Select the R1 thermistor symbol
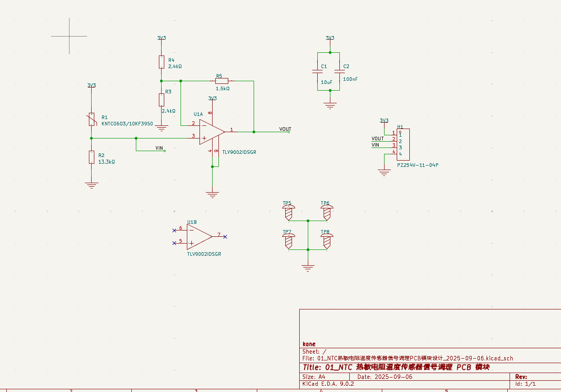The width and height of the screenshot is (561, 392). coord(92,120)
